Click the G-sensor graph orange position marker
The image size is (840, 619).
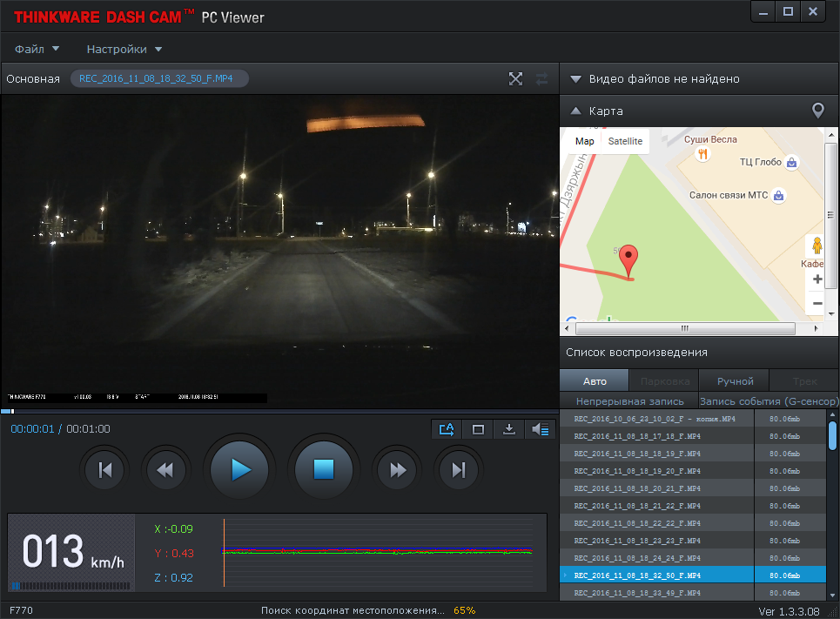pos(224,553)
